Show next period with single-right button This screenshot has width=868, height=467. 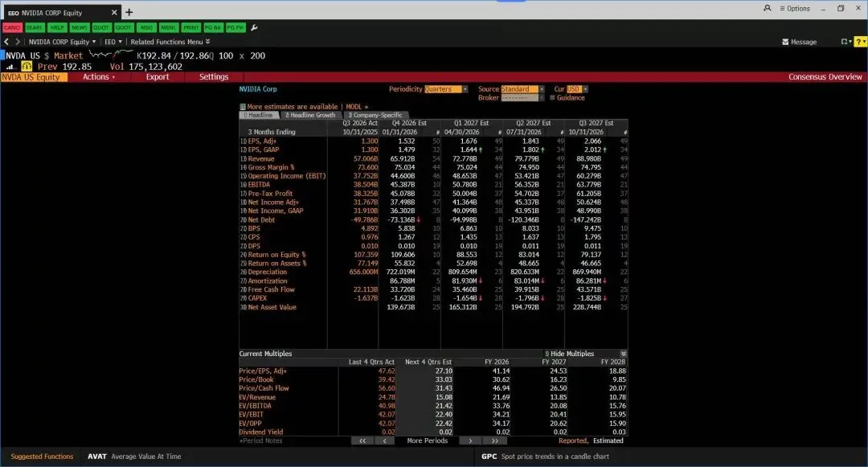(470, 441)
